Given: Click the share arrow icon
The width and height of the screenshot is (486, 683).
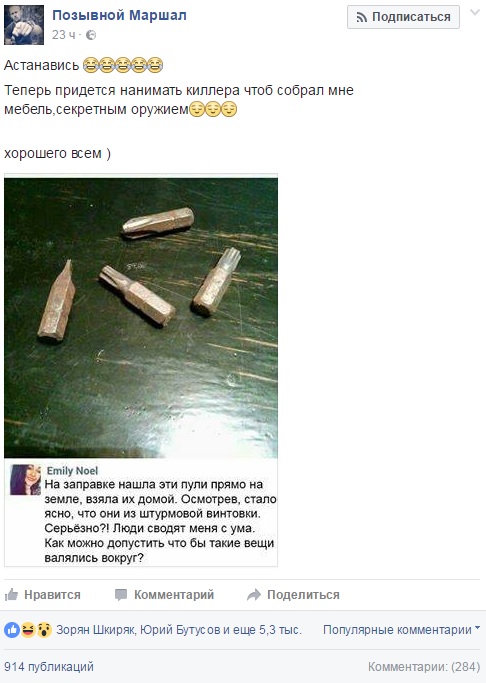Looking at the screenshot, I should coord(254,595).
